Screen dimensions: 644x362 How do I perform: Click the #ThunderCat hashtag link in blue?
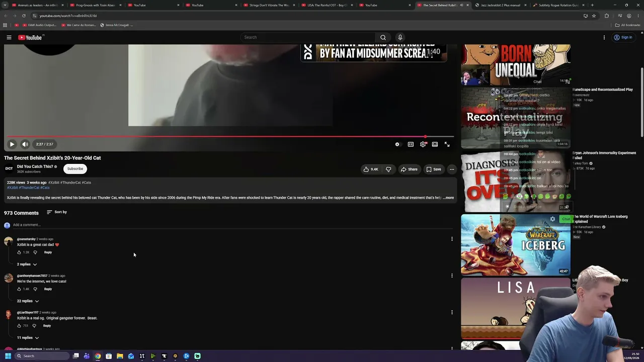[29, 188]
